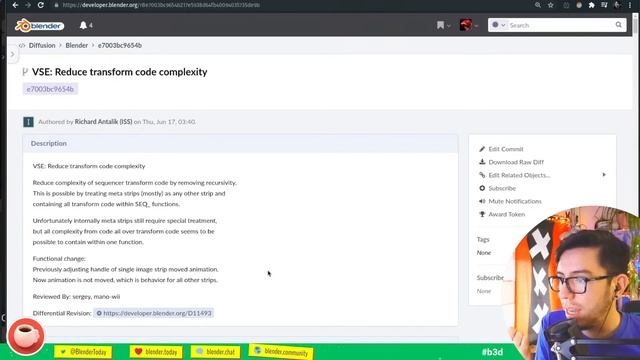Click the Edit Related Objects link icon

click(482, 175)
